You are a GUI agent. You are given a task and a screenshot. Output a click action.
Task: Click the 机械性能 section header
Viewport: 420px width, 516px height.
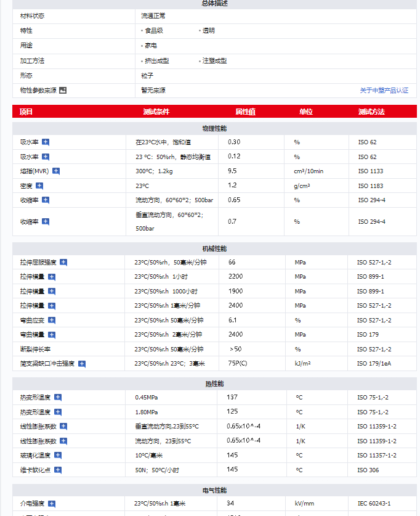click(214, 248)
